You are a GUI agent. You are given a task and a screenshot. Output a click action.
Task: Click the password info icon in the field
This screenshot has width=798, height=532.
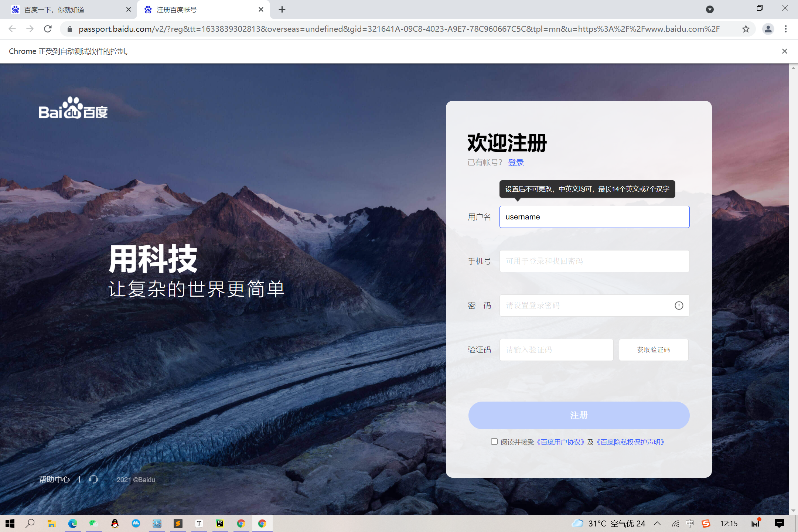pyautogui.click(x=679, y=306)
